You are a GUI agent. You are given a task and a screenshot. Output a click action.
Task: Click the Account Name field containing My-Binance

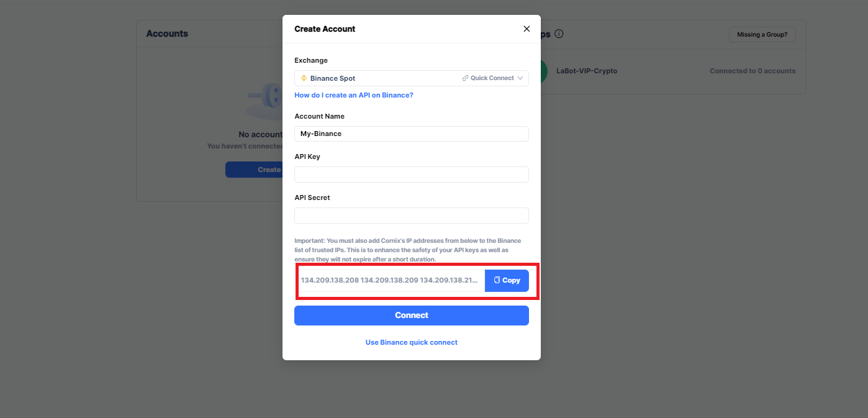[x=411, y=134]
